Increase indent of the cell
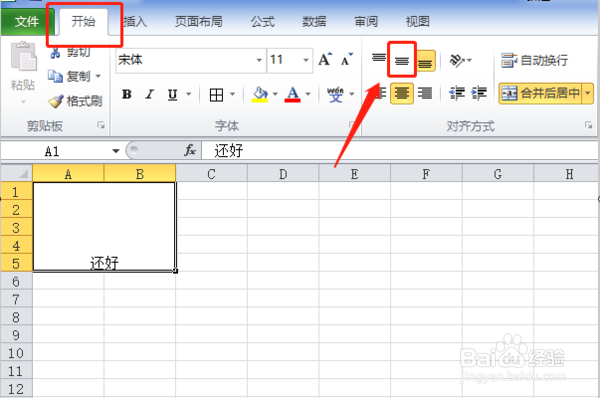This screenshot has height=398, width=600. 479,93
